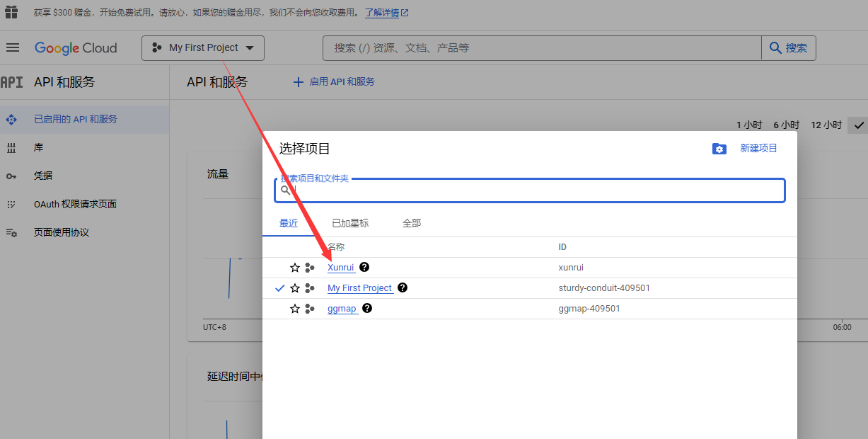Switch to the 全部 tab
The width and height of the screenshot is (868, 439).
point(412,223)
